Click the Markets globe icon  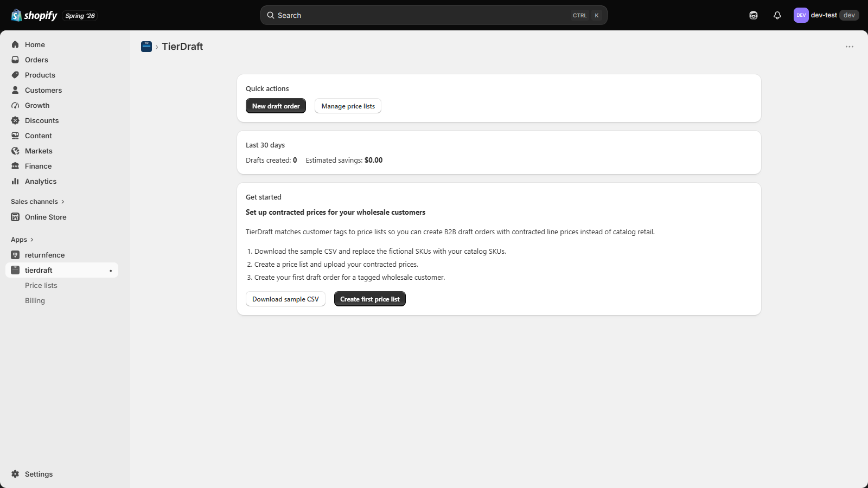15,151
